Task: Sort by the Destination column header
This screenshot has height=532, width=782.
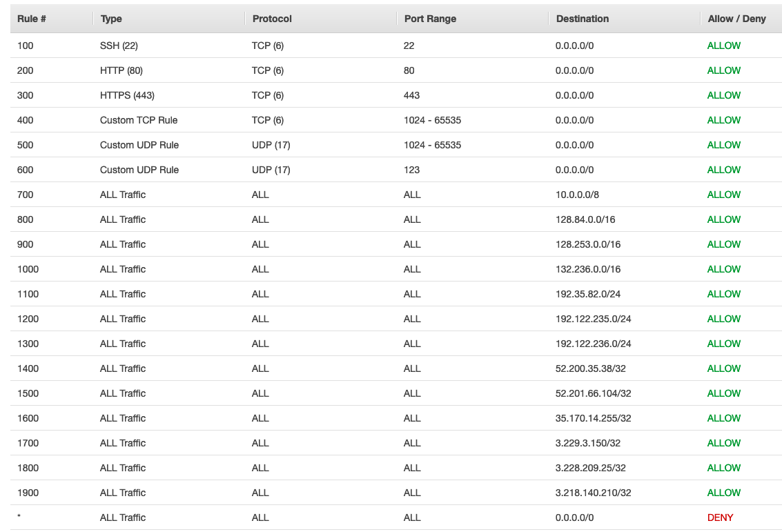Action: tap(582, 19)
